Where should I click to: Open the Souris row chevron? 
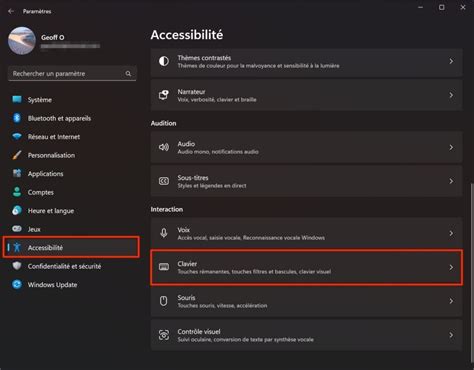(451, 301)
